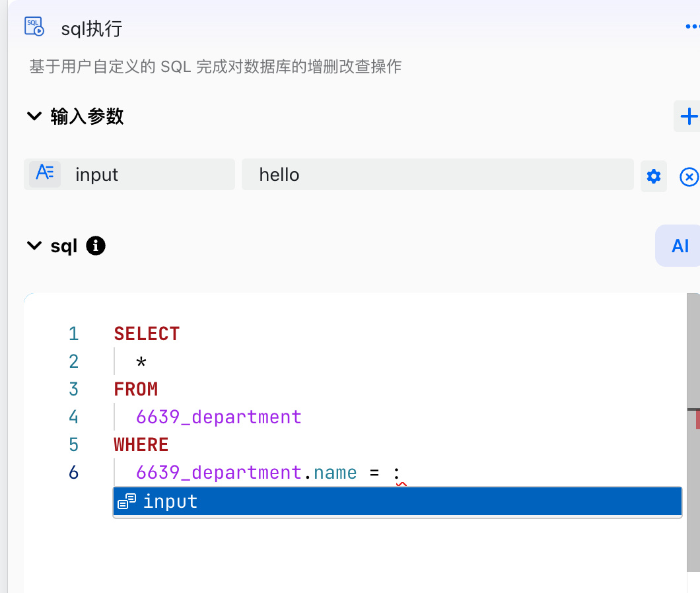The image size is (700, 593).
Task: Remove the input parameter with X icon
Action: click(x=689, y=177)
